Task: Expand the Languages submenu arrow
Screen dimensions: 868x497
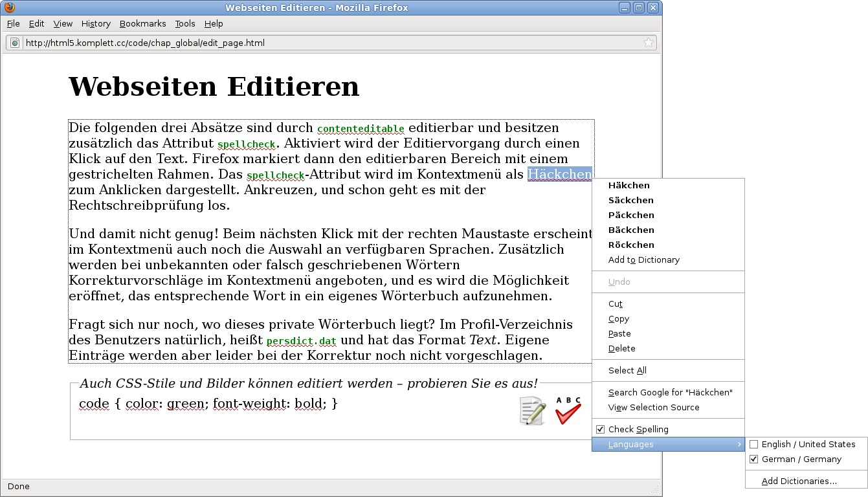Action: (x=739, y=444)
